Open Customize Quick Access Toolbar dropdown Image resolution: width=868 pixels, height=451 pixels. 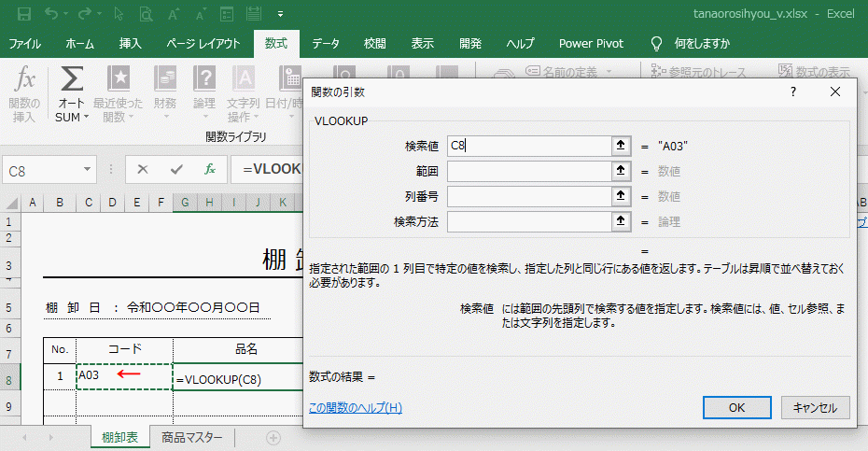[x=281, y=14]
